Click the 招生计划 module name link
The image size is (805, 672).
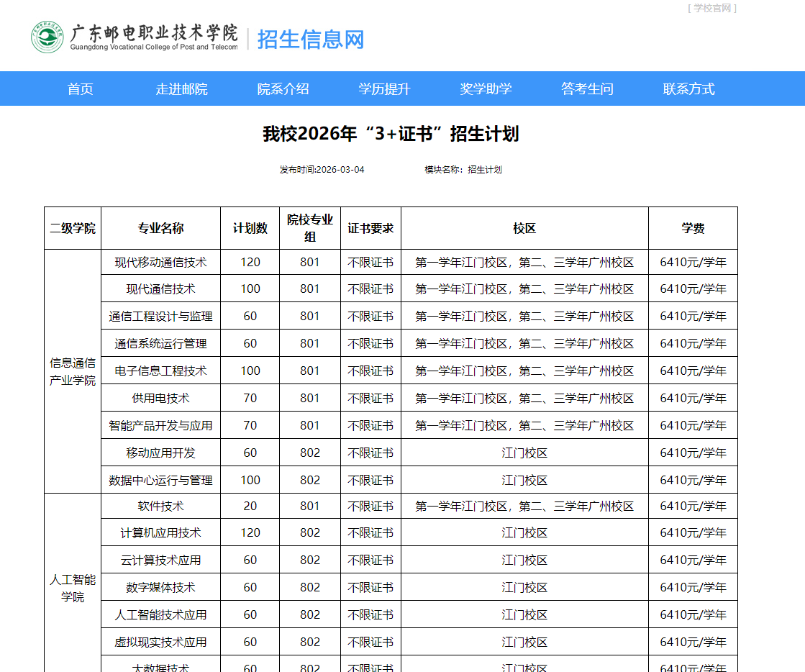click(486, 170)
